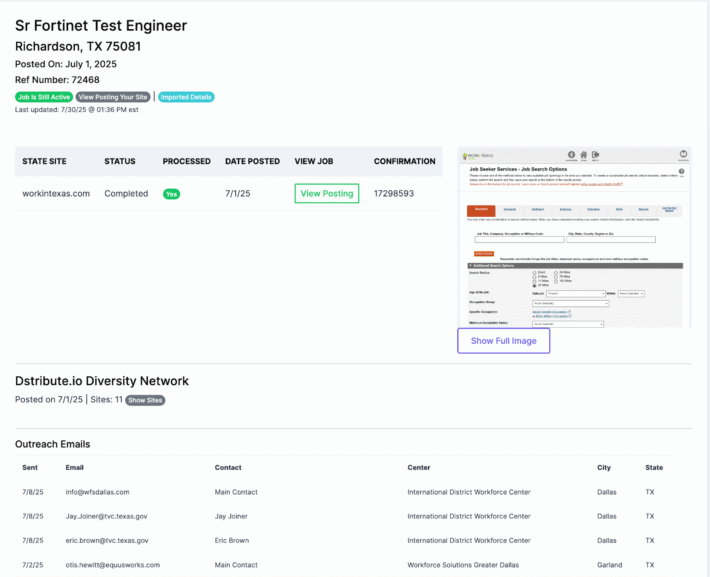Click the green Yes processed badge
710x577 pixels.
click(x=171, y=194)
